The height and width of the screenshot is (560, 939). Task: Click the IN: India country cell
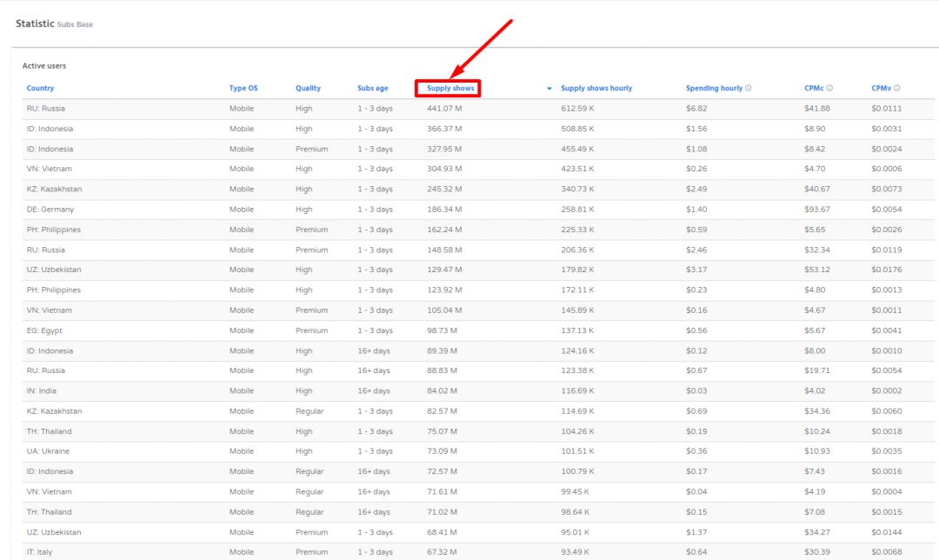coord(43,391)
